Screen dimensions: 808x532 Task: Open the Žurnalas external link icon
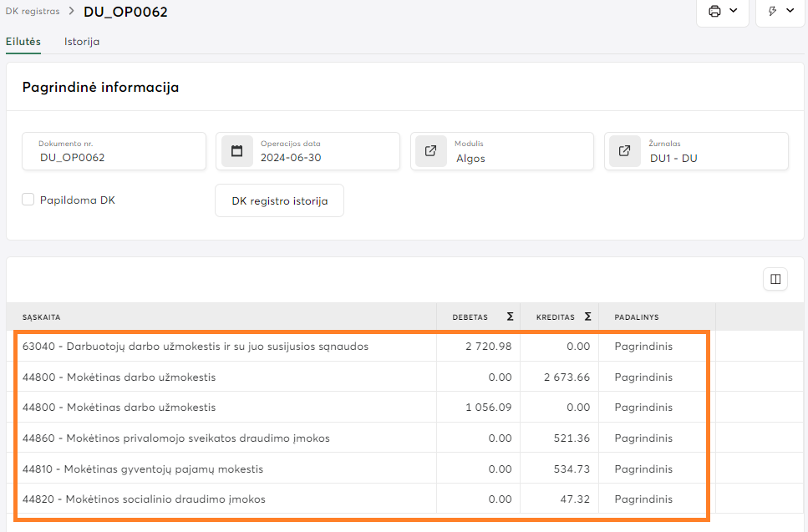tap(625, 151)
